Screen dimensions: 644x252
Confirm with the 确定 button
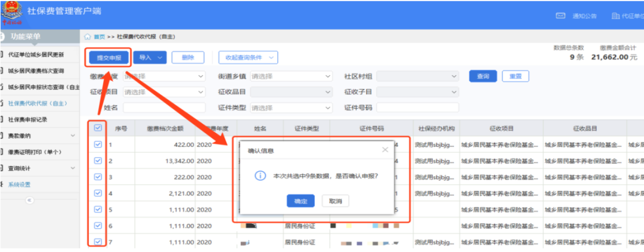(301, 201)
